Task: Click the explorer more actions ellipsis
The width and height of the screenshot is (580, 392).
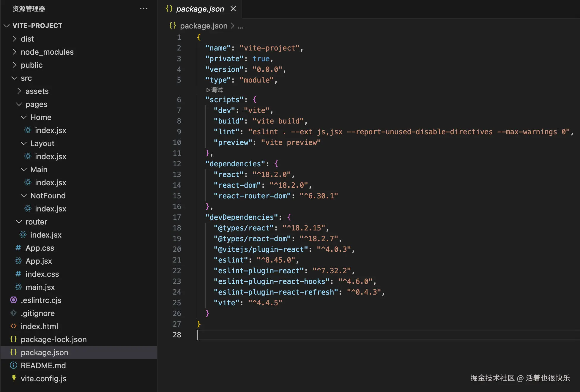Action: coord(144,9)
